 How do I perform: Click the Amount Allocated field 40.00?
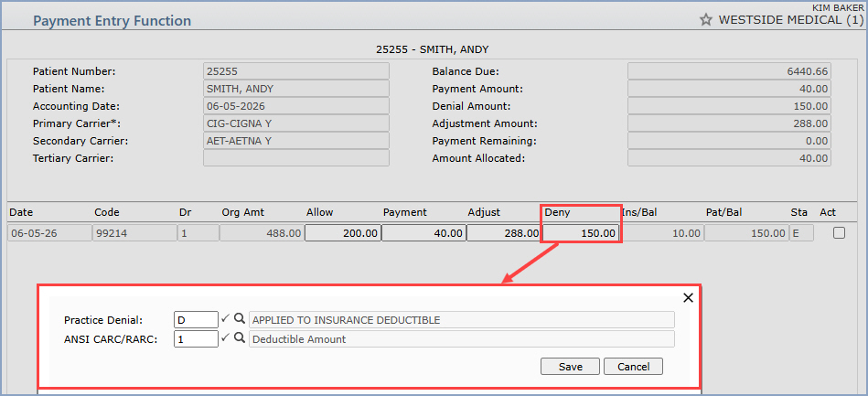[x=729, y=158]
